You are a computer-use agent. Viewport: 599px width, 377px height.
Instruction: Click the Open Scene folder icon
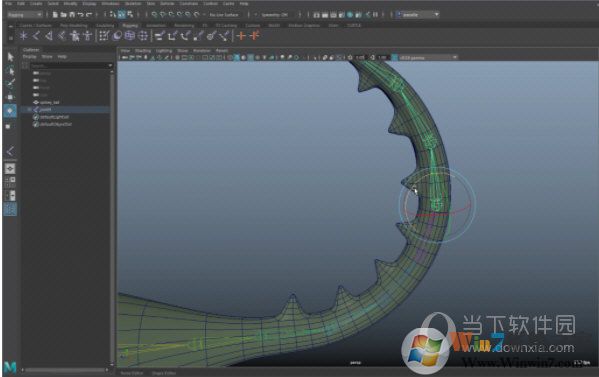63,15
